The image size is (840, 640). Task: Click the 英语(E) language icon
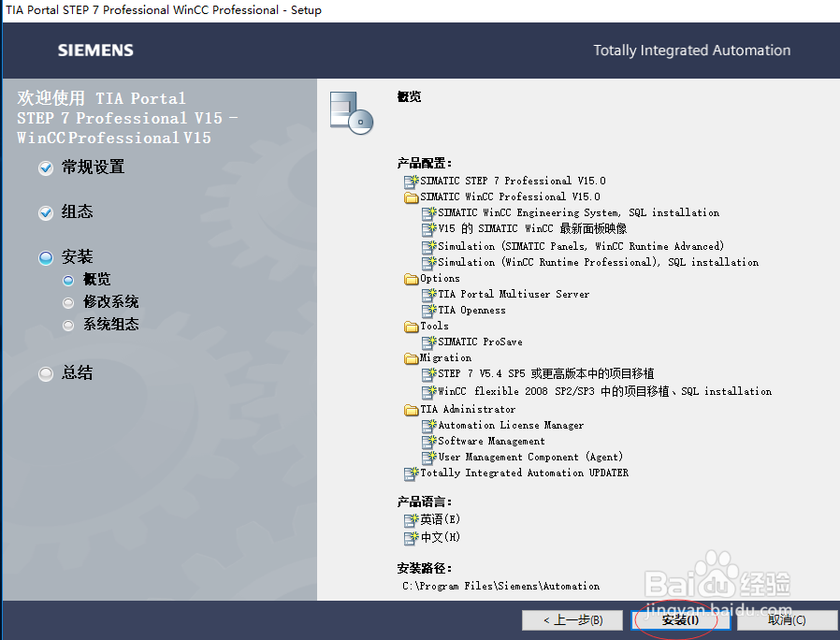pyautogui.click(x=412, y=520)
